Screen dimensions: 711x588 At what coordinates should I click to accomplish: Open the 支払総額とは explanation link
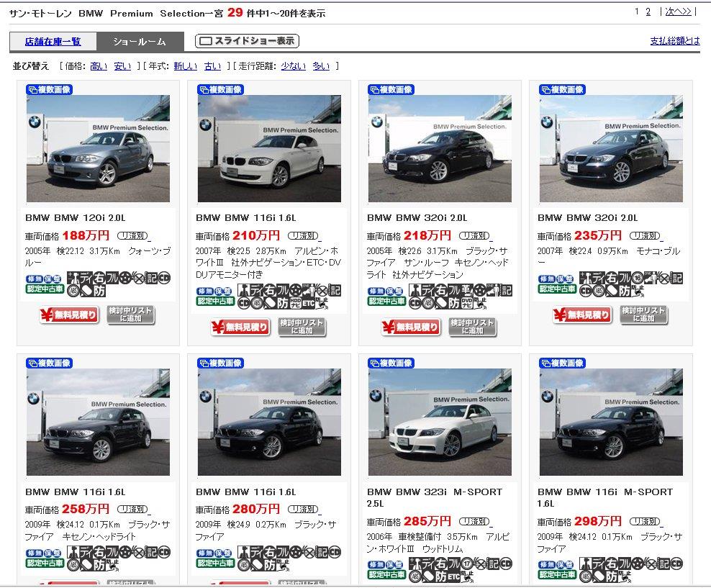pos(675,41)
